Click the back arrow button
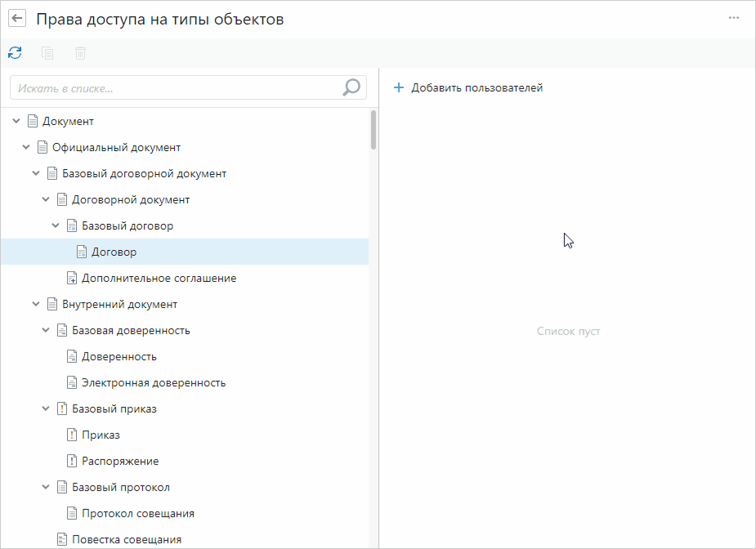This screenshot has width=756, height=549. [x=17, y=19]
